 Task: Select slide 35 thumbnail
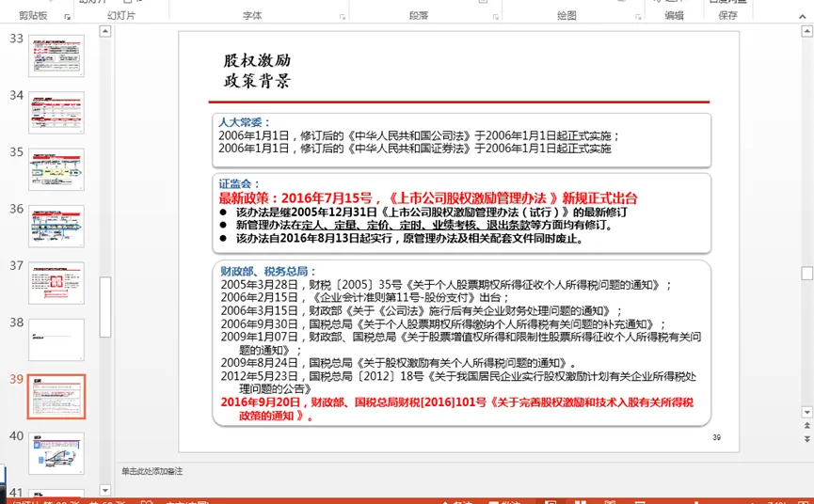pyautogui.click(x=56, y=169)
